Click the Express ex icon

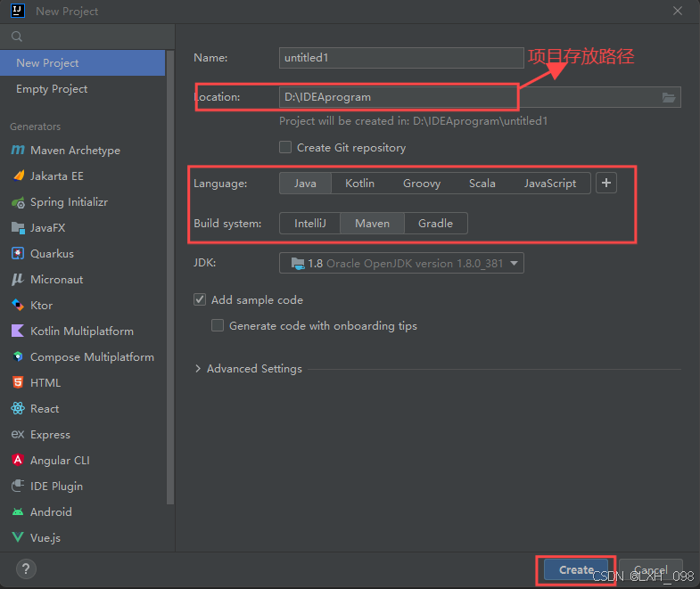pos(18,434)
